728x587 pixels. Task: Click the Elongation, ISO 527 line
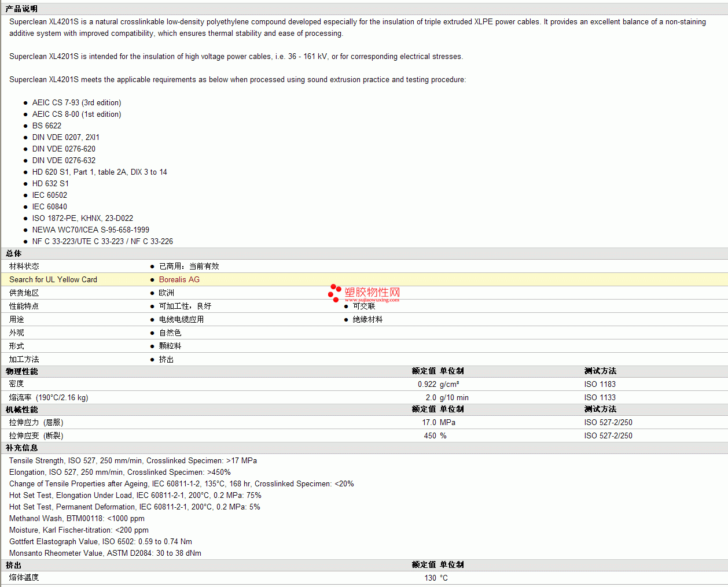pyautogui.click(x=120, y=472)
